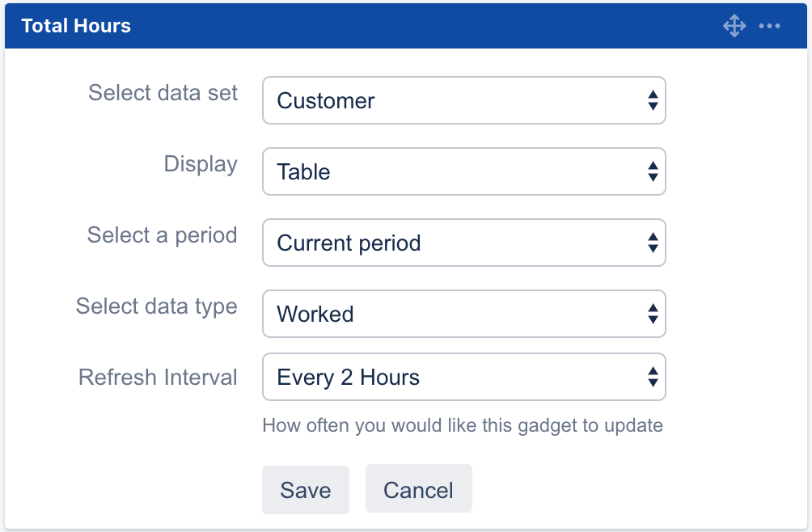The height and width of the screenshot is (532, 812).
Task: Click the Display field label
Action: [x=201, y=164]
